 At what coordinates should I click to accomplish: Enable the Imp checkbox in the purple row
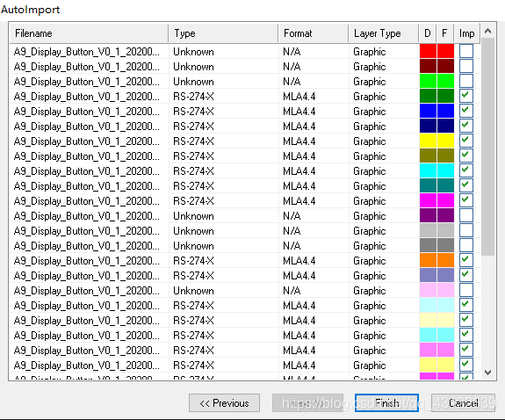466,215
